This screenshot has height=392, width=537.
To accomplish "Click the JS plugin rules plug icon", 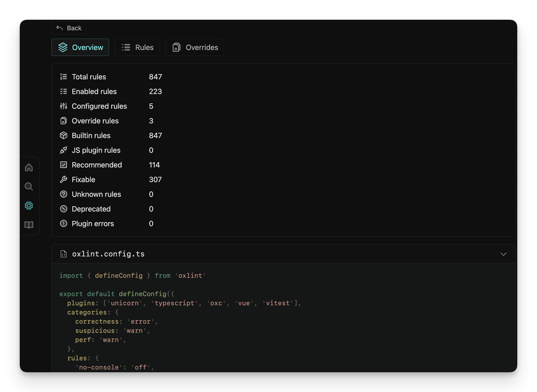I will coord(63,150).
